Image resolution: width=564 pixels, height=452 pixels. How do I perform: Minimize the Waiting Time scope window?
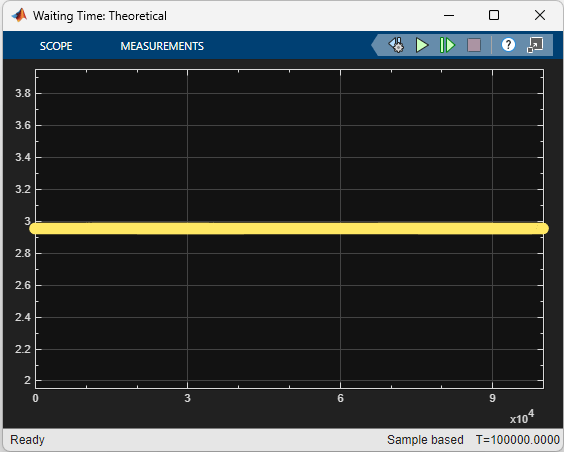point(449,15)
